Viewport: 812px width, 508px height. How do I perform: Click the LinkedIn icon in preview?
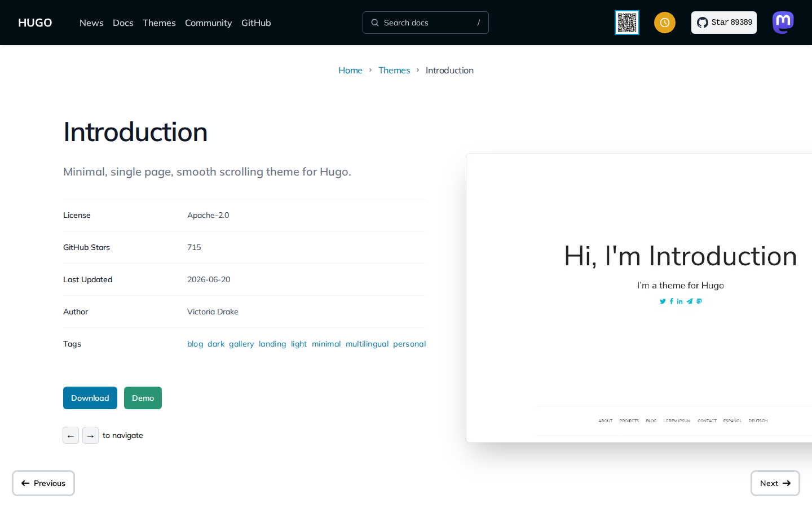[680, 301]
